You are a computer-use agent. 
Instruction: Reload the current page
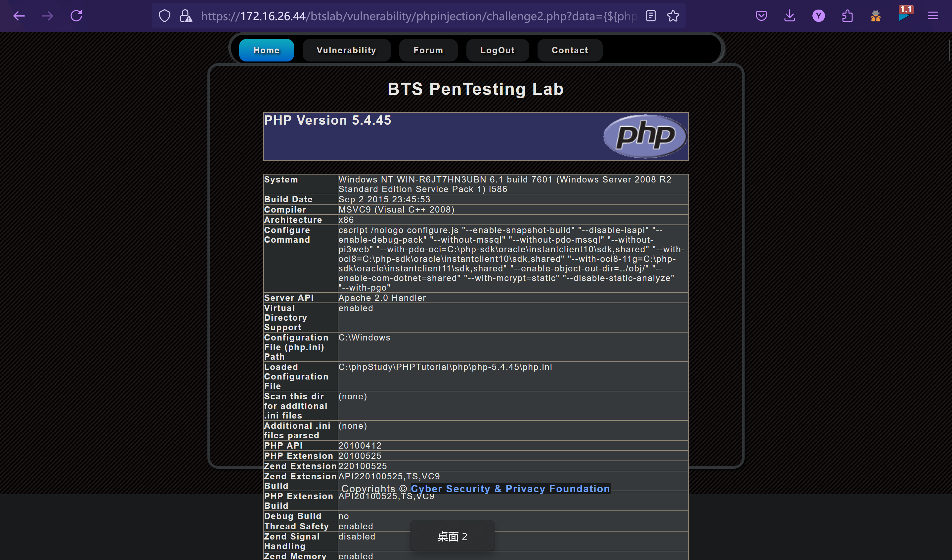[x=76, y=16]
